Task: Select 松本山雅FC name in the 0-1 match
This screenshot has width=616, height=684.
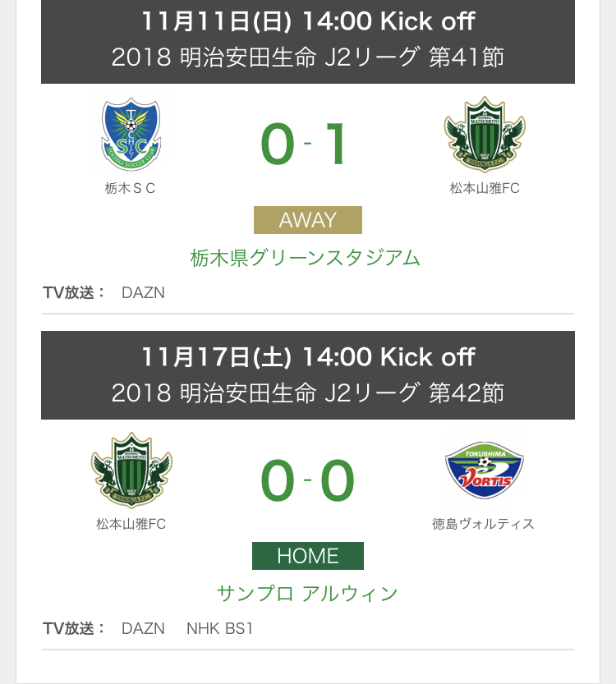Action: pos(485,188)
